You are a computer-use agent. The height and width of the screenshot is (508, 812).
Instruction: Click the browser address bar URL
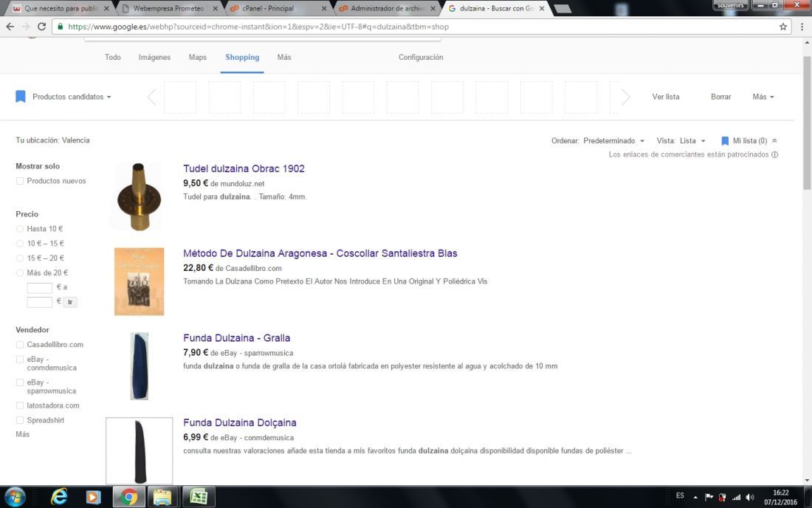258,27
